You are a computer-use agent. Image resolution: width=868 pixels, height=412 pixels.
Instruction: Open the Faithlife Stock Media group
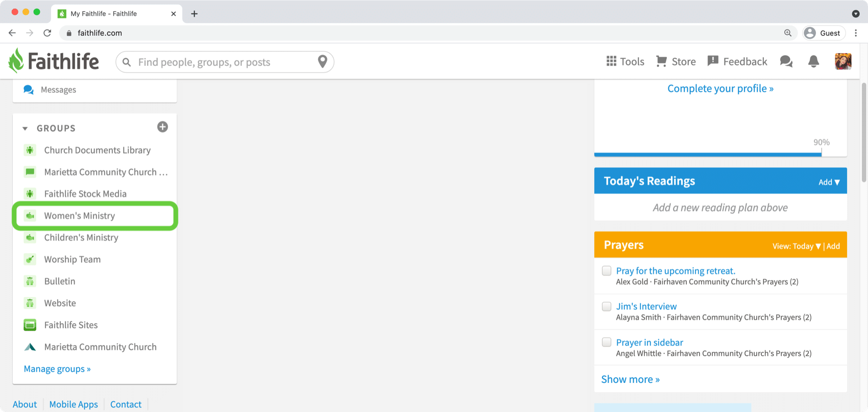(x=85, y=193)
